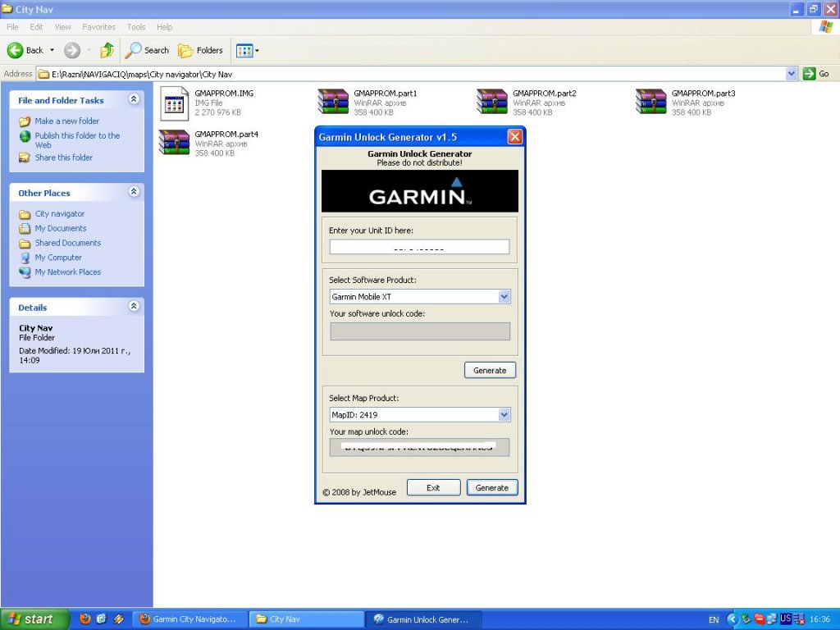Open the Views toolbar dropdown
This screenshot has width=840, height=630.
point(247,50)
